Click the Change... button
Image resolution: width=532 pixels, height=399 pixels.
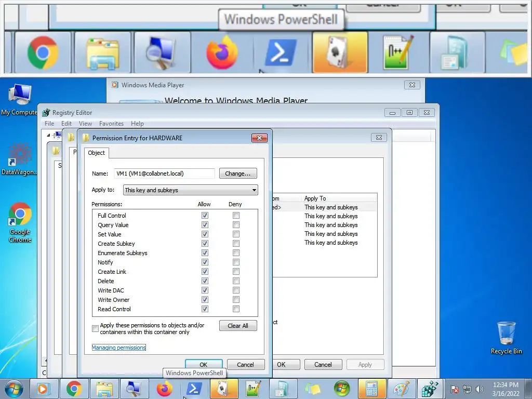point(238,174)
